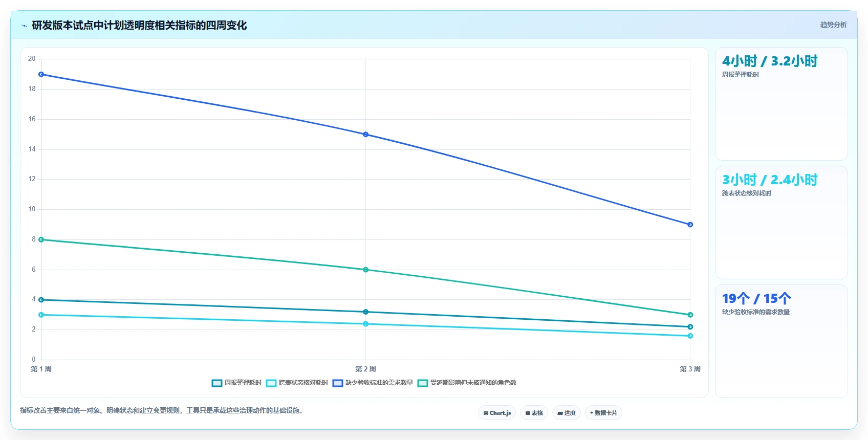Click the 4小时 / 3.2小时 card value
Image resolution: width=868 pixels, height=440 pixels.
pos(770,61)
